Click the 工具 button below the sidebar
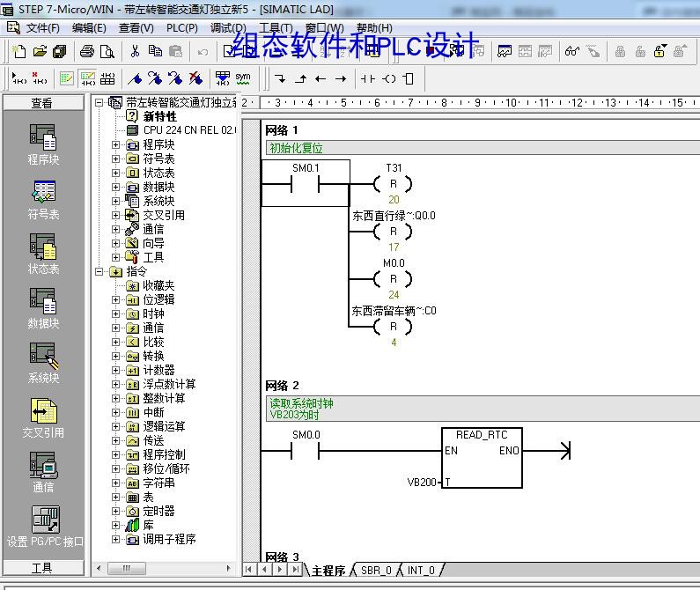 click(43, 568)
